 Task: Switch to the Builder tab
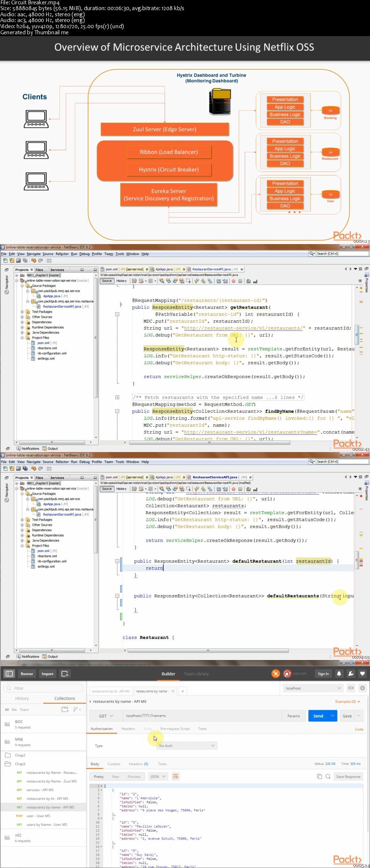pyautogui.click(x=168, y=674)
